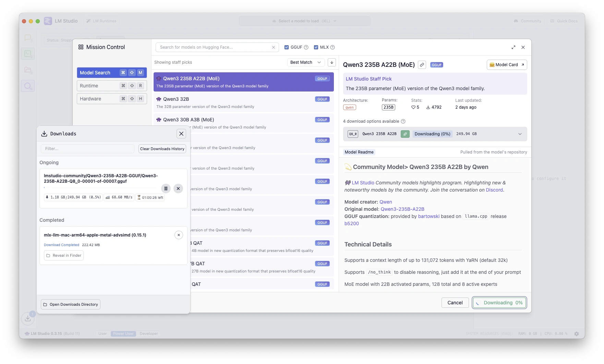Image resolution: width=604 pixels, height=364 pixels.
Task: Expand Mission Control to full window
Action: (x=514, y=47)
